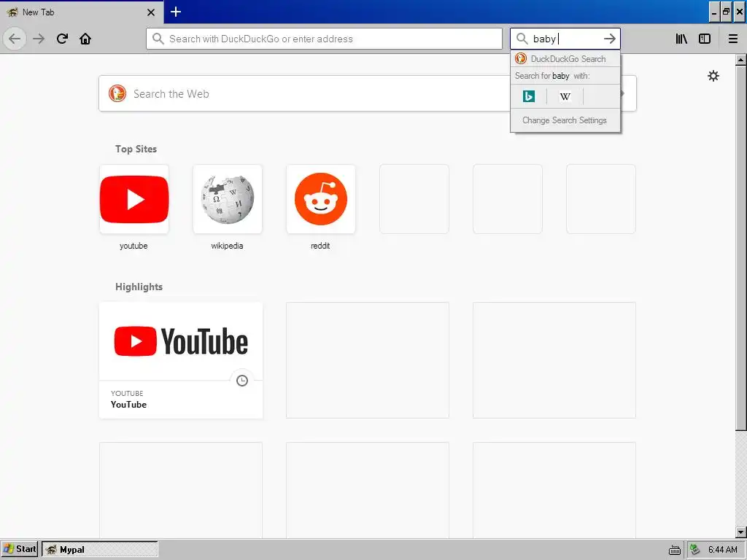This screenshot has width=747, height=560.
Task: Open Change Search Settings
Action: tap(565, 120)
